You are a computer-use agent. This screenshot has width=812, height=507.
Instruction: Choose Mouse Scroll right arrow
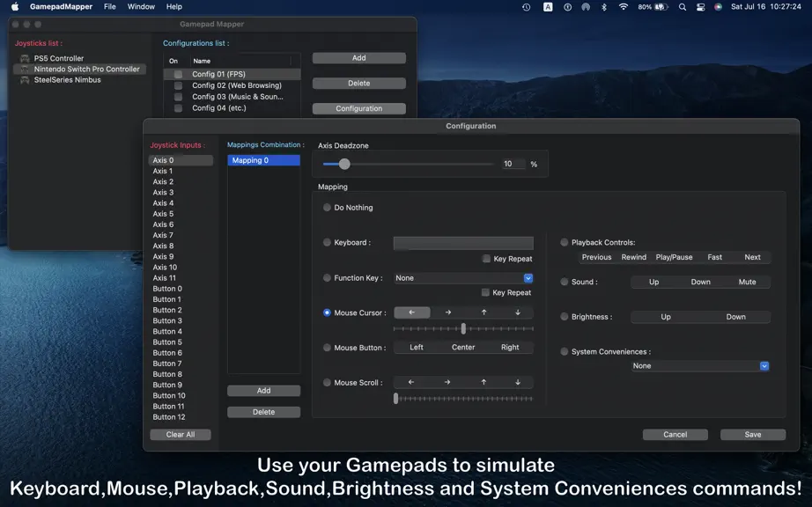447,382
